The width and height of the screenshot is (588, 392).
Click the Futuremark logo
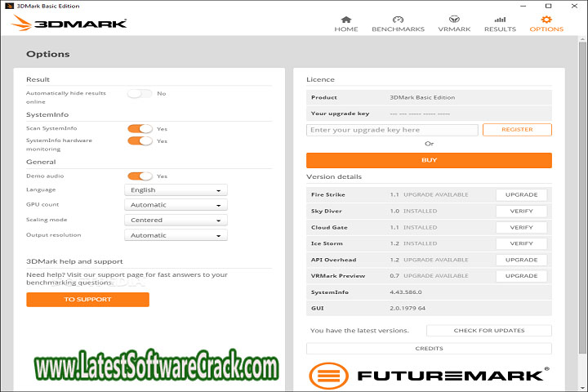point(429,376)
